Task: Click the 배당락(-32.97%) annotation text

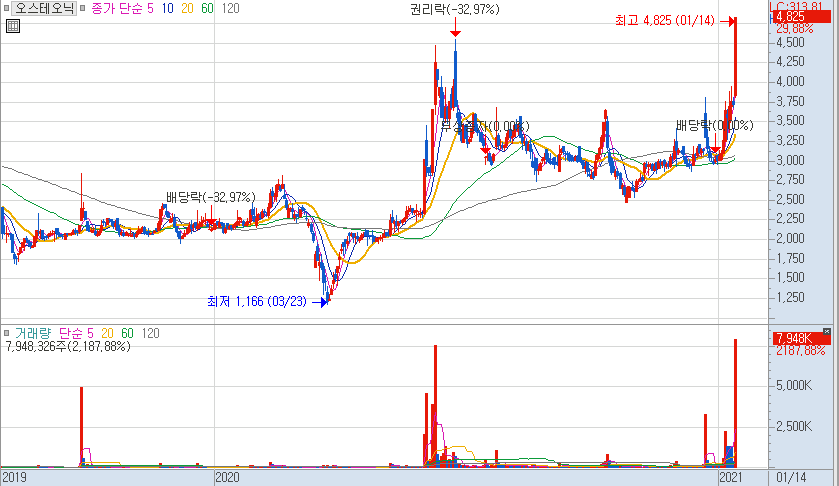Action: point(211,197)
